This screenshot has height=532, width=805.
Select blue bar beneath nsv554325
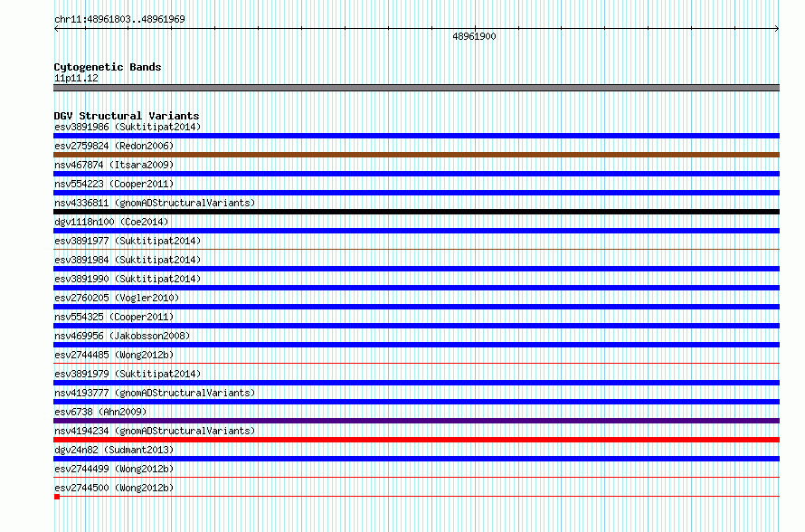coord(416,326)
